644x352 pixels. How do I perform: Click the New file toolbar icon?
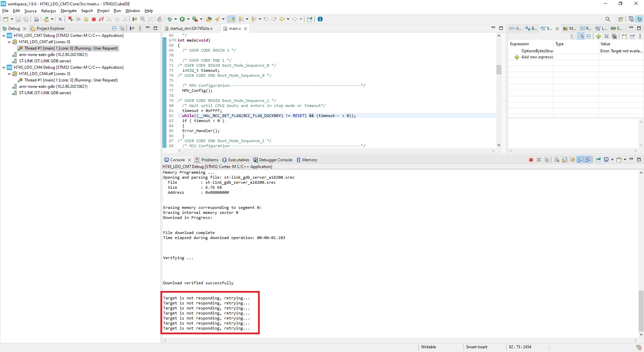coord(6,19)
